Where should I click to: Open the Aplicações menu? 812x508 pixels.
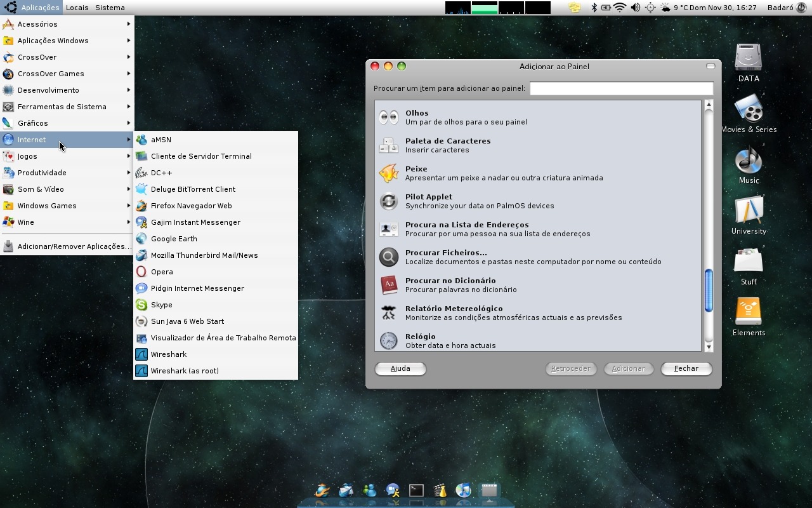pyautogui.click(x=32, y=8)
